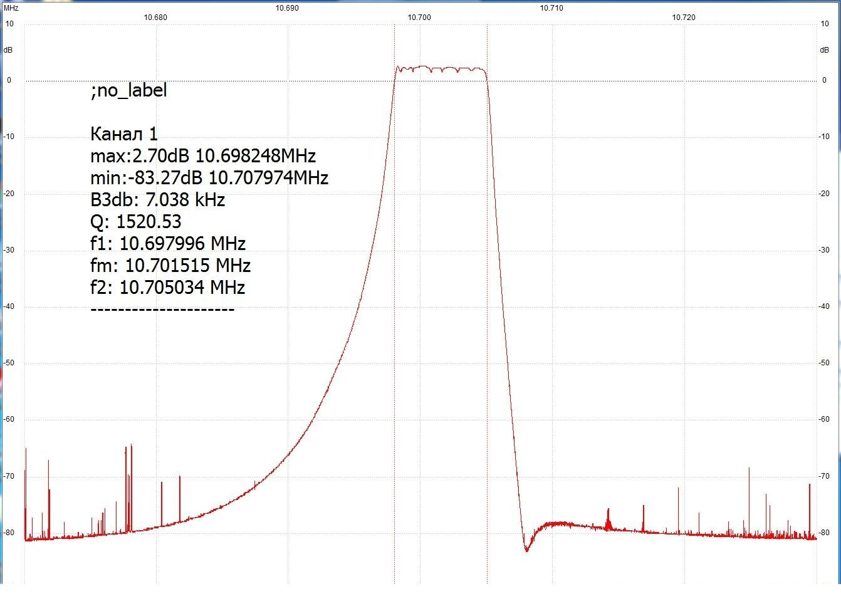The image size is (841, 616).
Task: Click the min: -83.27dB readout line
Action: 209,178
